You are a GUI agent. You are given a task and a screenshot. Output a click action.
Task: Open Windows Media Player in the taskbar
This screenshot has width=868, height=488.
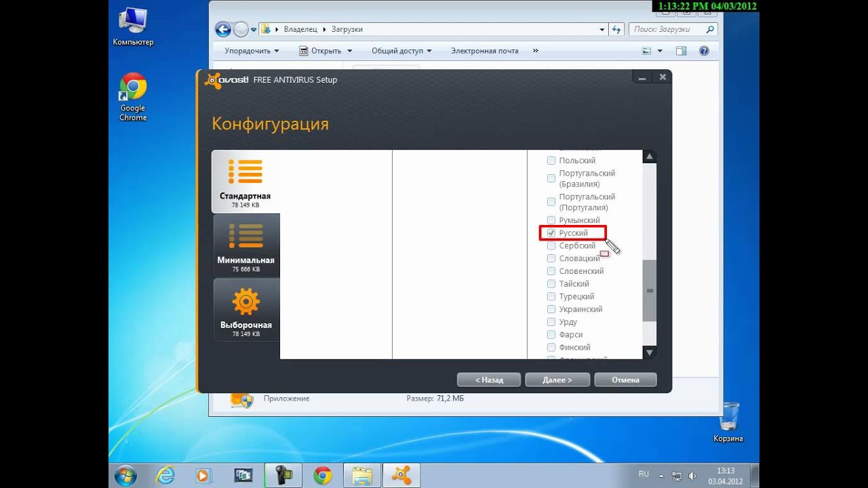pyautogui.click(x=203, y=476)
